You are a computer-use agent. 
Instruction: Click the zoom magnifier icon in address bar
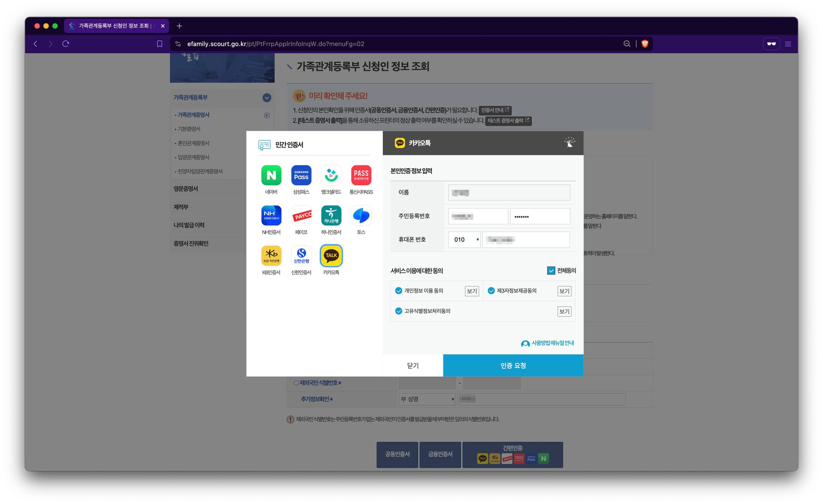(627, 44)
